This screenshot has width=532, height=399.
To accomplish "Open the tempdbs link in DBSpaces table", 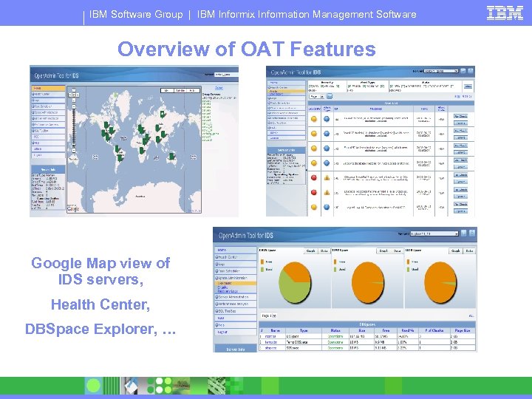I will click(x=271, y=342).
